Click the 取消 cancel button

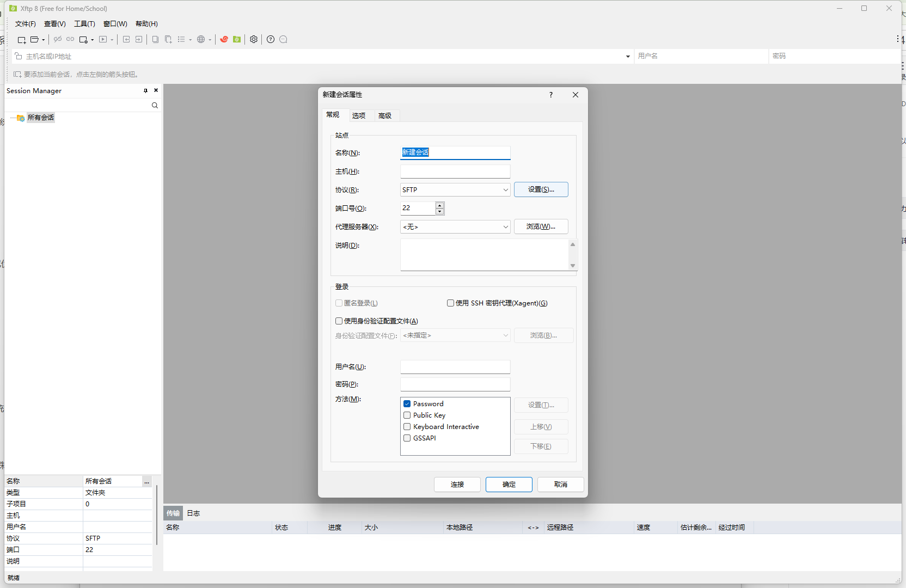pos(561,485)
